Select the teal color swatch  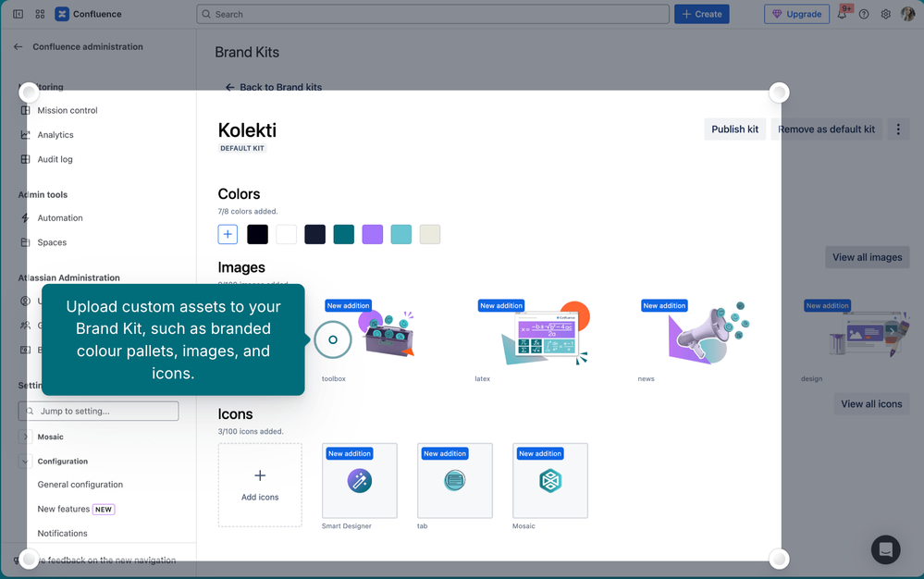pos(343,234)
